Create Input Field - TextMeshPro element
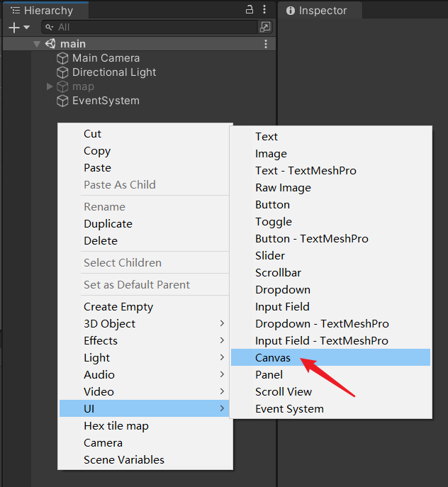The image size is (448, 487). coord(330,341)
